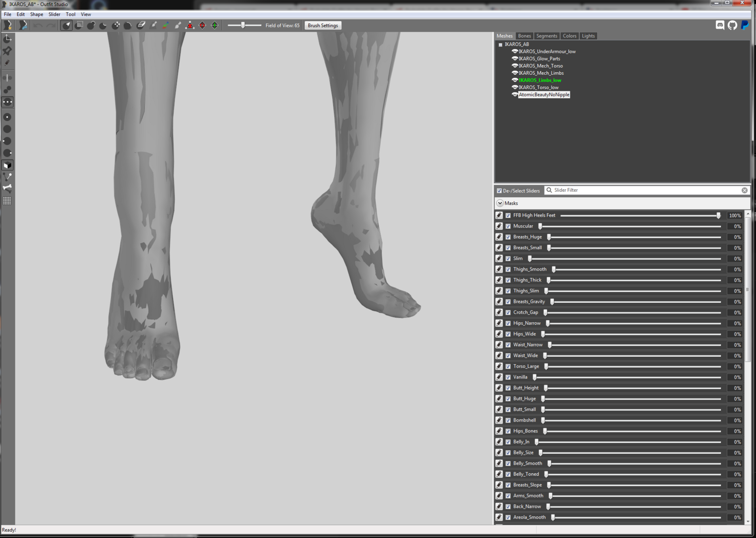Toggle X-Mirror editing mode
Screen dimensions: 756x538
[x=7, y=78]
